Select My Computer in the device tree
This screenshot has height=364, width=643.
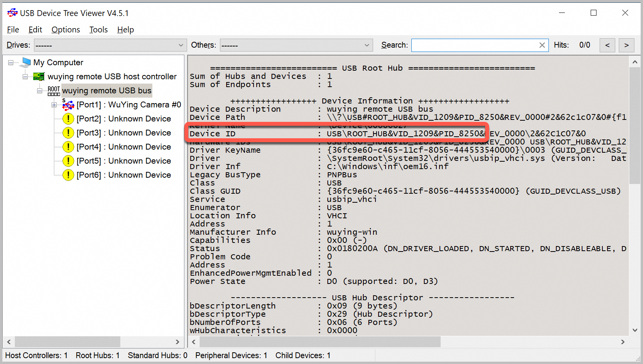[58, 62]
